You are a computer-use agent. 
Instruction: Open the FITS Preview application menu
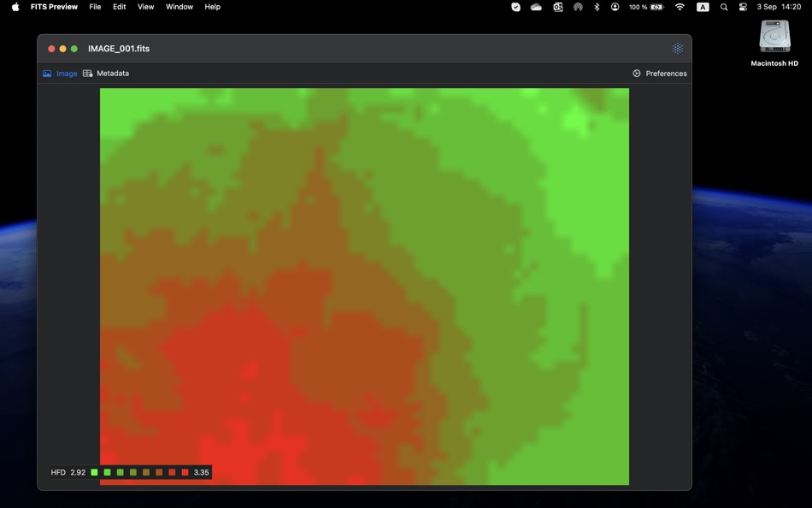(54, 7)
